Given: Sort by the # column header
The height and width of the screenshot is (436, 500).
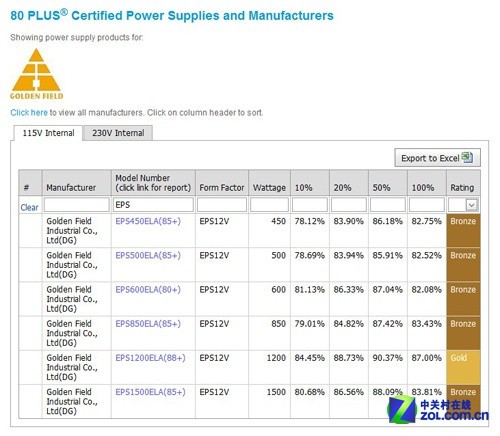Looking at the screenshot, I should click(x=30, y=183).
